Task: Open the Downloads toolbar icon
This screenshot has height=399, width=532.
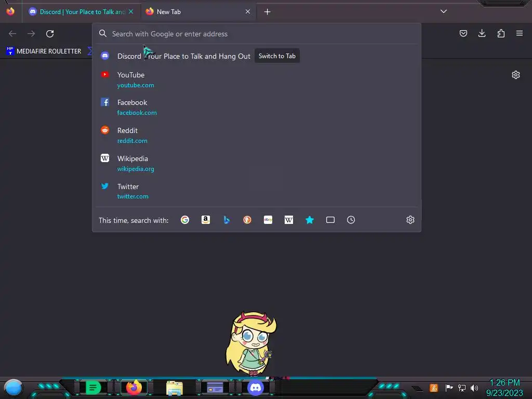Action: coord(482,33)
